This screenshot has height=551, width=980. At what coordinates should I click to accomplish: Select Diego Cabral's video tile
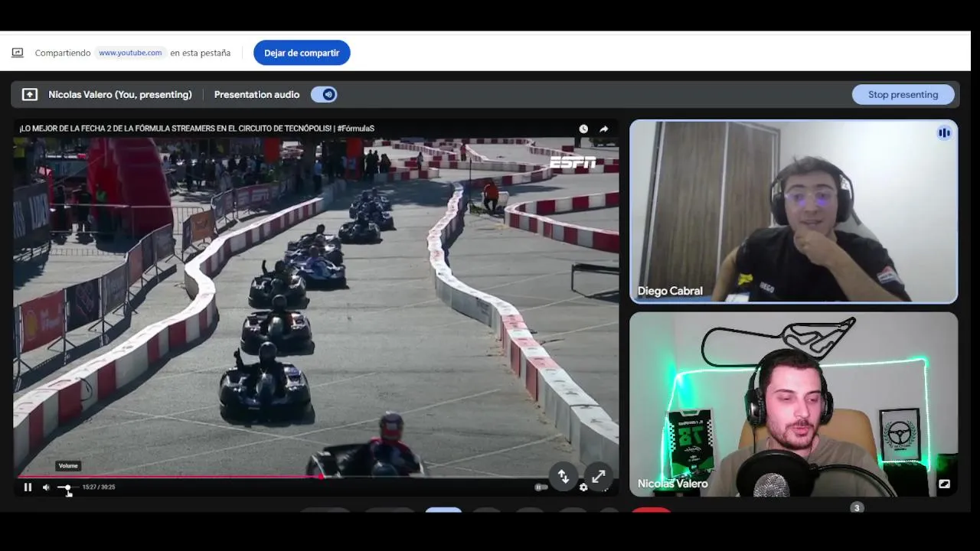click(794, 212)
